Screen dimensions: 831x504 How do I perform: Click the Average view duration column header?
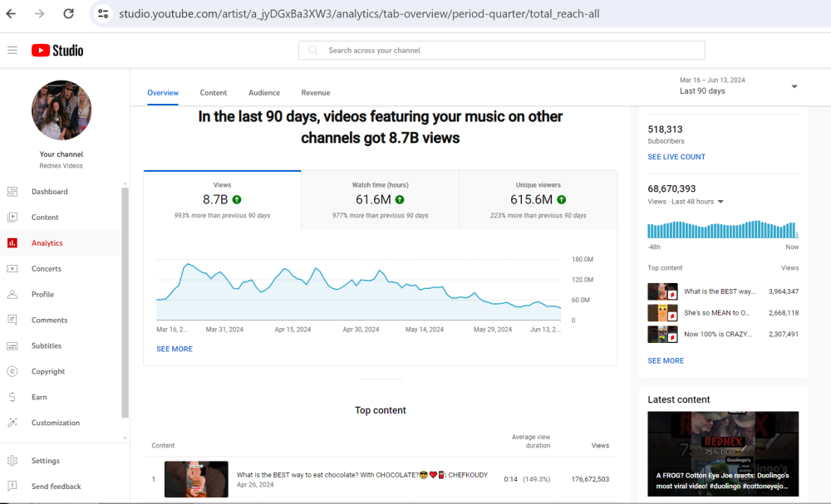(530, 442)
